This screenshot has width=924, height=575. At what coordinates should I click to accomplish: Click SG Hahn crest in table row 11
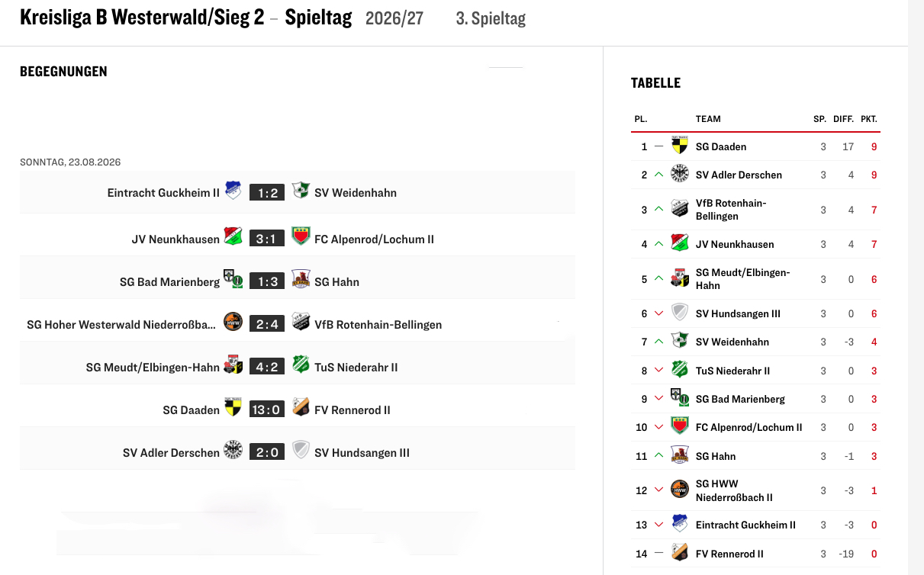point(680,455)
